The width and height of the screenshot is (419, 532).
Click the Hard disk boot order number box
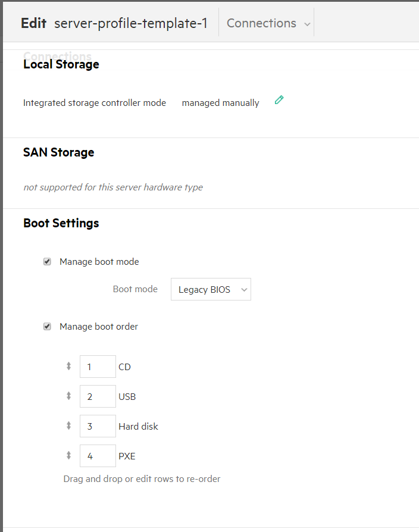(x=98, y=426)
